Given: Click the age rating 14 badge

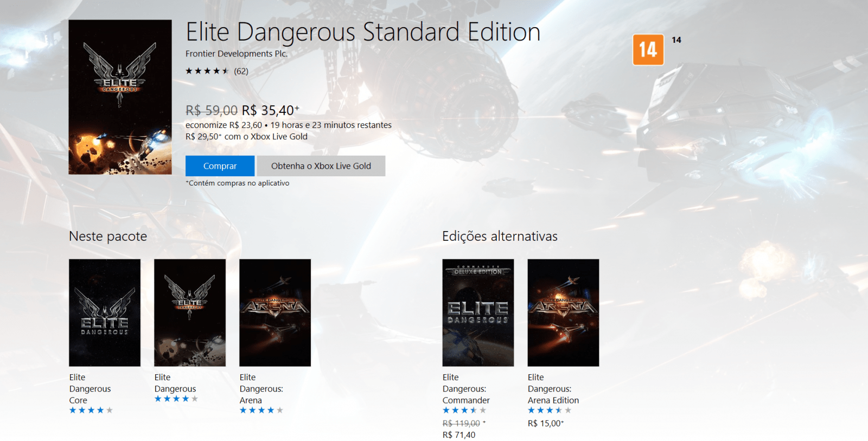Looking at the screenshot, I should pyautogui.click(x=648, y=49).
